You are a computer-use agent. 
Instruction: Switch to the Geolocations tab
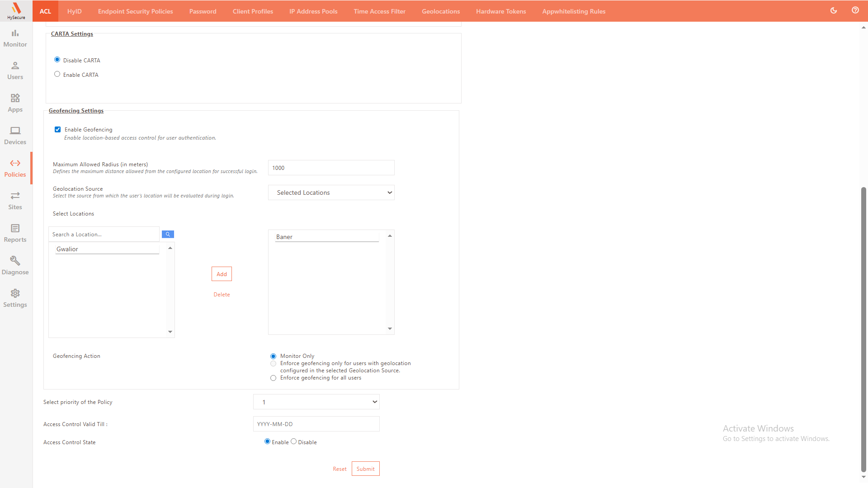coord(440,11)
